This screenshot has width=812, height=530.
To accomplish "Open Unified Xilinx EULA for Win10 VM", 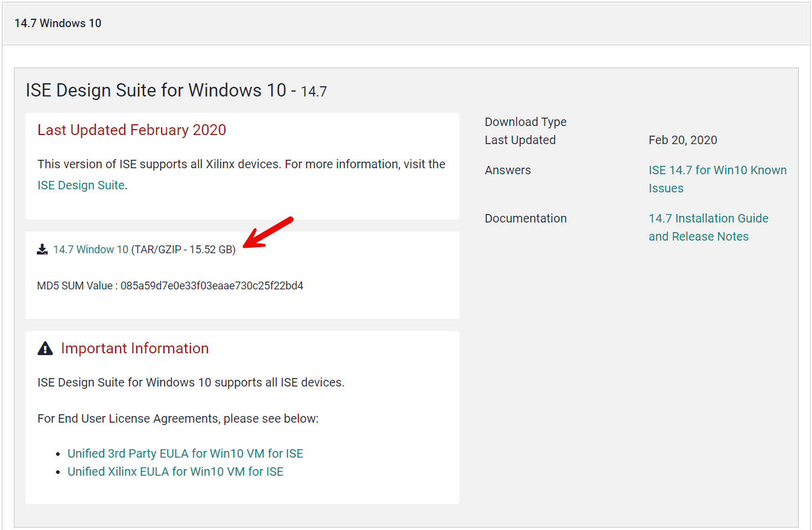I will 175,471.
